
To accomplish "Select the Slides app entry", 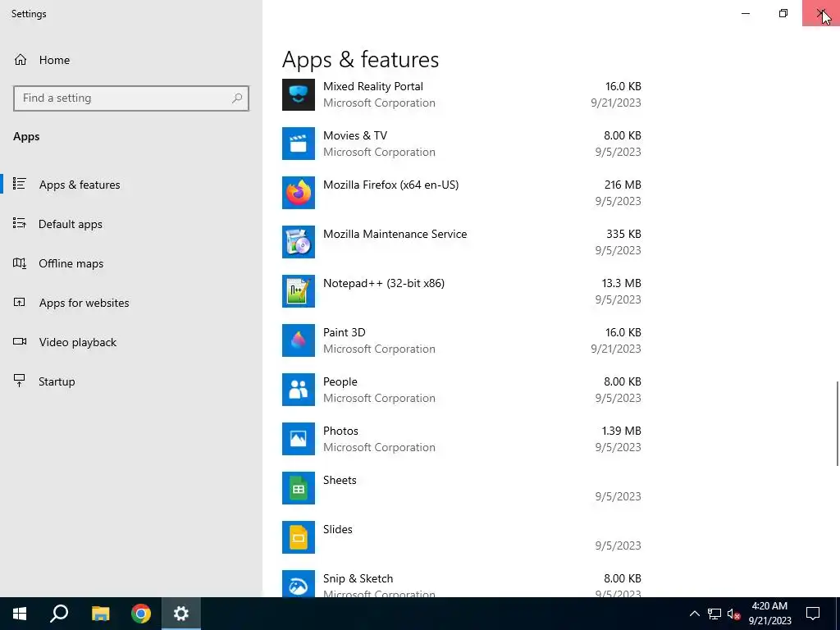I will coord(462,538).
